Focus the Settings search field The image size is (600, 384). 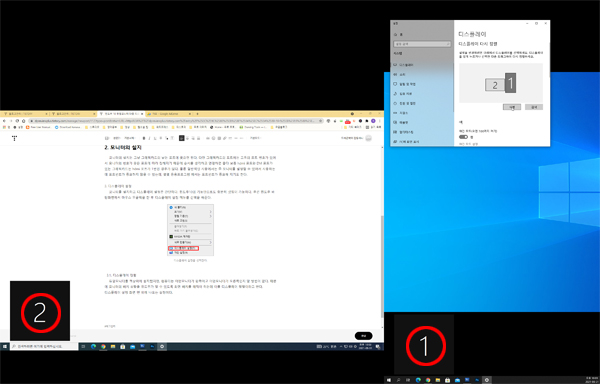click(x=422, y=44)
